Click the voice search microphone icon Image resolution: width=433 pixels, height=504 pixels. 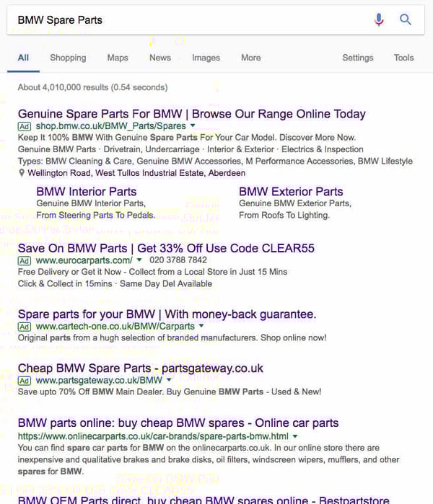[379, 20]
